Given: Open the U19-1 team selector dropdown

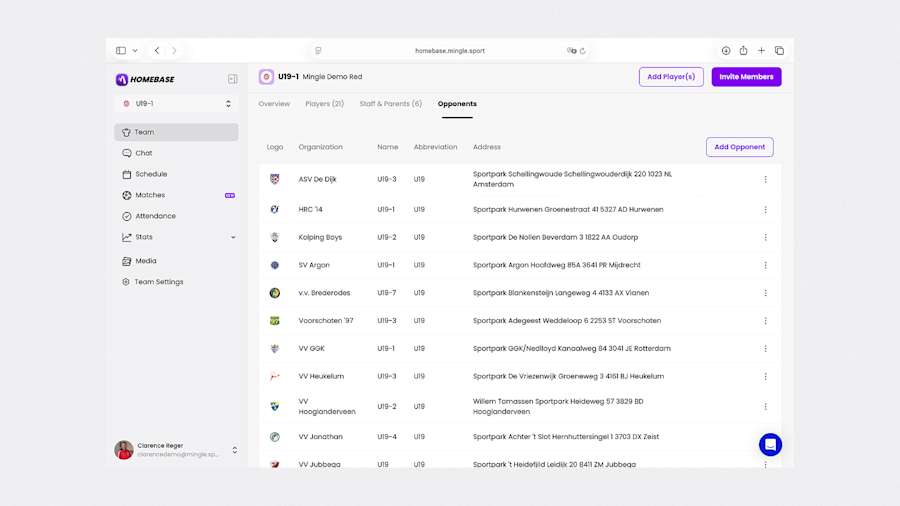Looking at the screenshot, I should tap(176, 104).
